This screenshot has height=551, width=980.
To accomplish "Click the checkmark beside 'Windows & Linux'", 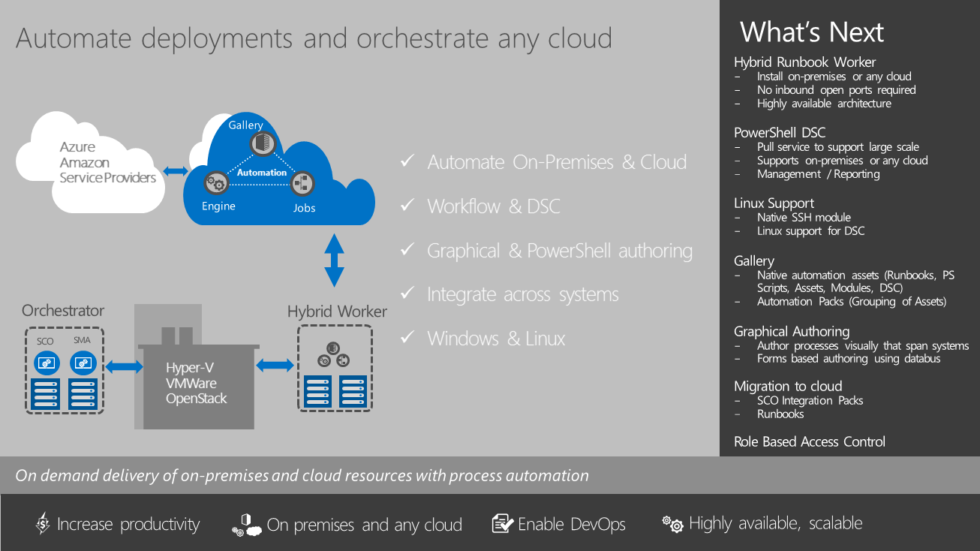I will [x=407, y=338].
